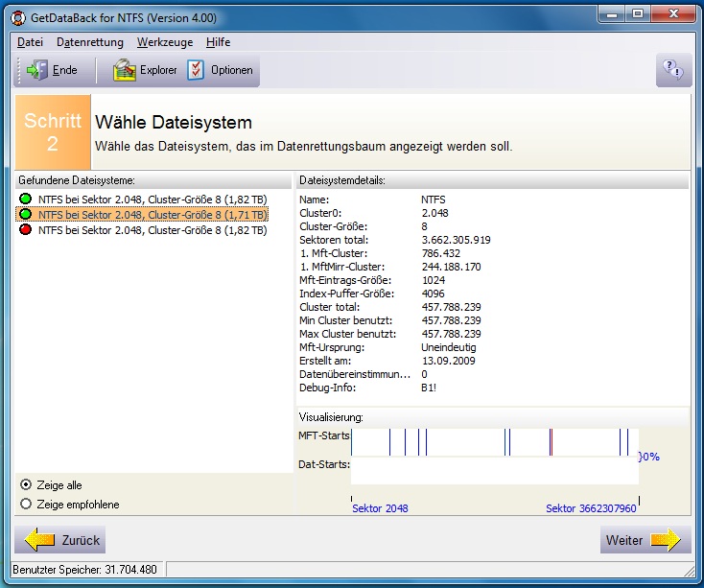The width and height of the screenshot is (704, 588).
Task: Click the Ende toolbar label
Action: (64, 70)
